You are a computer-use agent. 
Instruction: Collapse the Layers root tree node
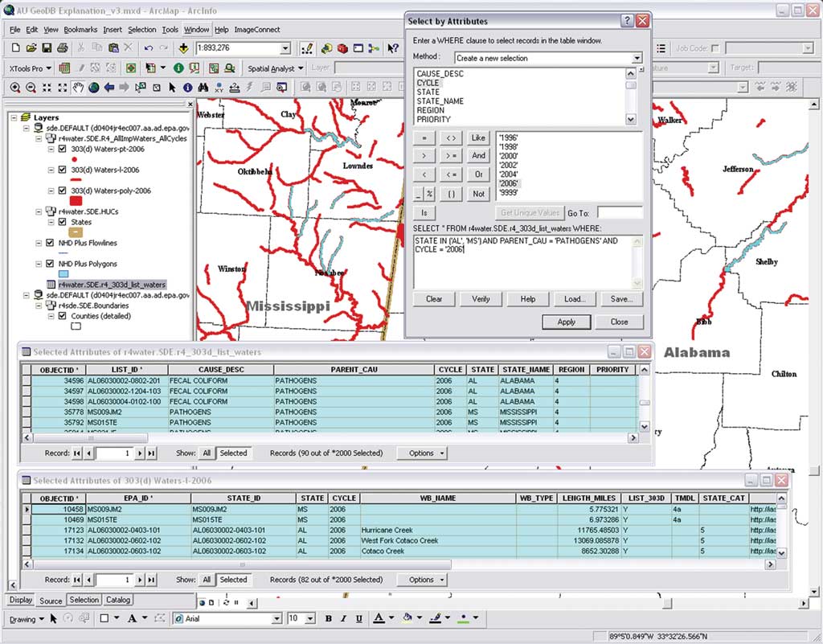pos(14,118)
